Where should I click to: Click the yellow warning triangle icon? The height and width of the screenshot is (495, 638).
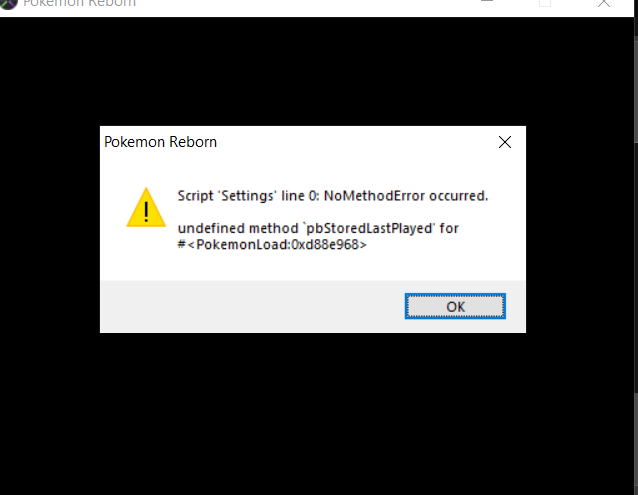pyautogui.click(x=146, y=207)
